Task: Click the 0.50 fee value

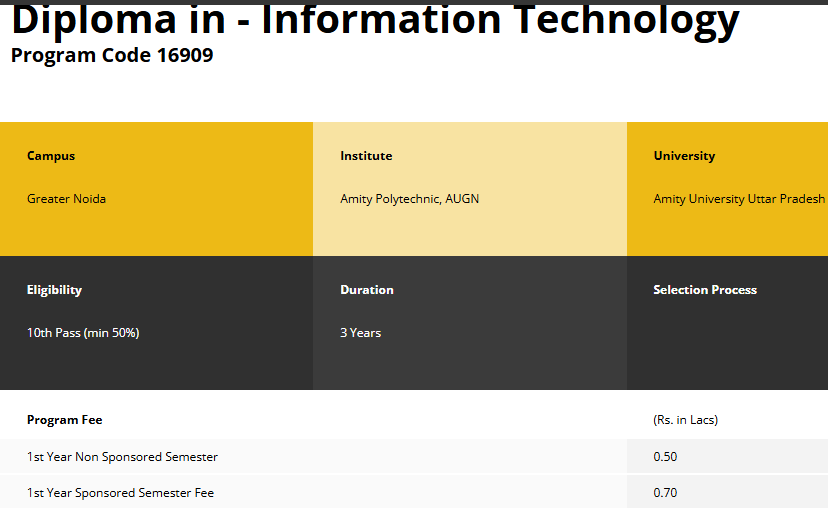Action: [665, 457]
